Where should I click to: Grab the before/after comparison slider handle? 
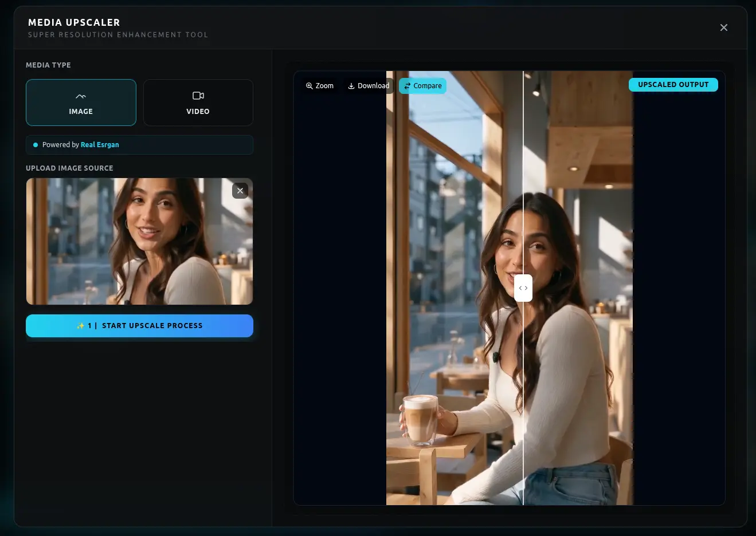tap(523, 288)
